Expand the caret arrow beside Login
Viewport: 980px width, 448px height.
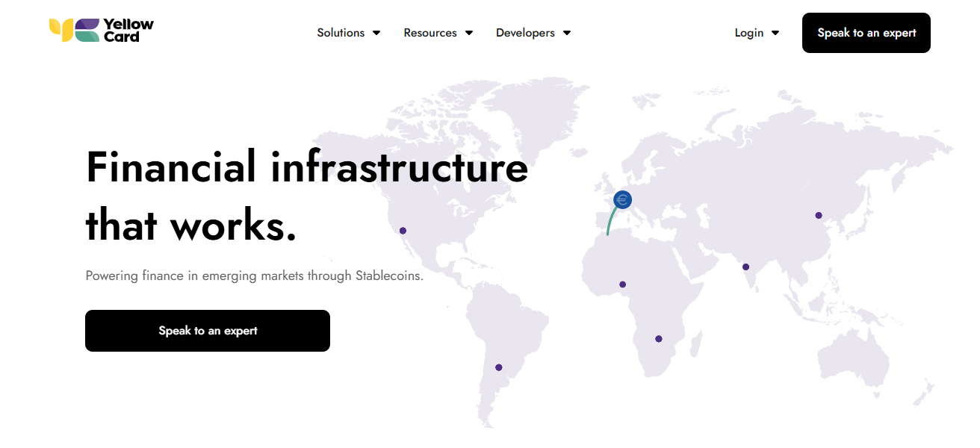(x=775, y=33)
